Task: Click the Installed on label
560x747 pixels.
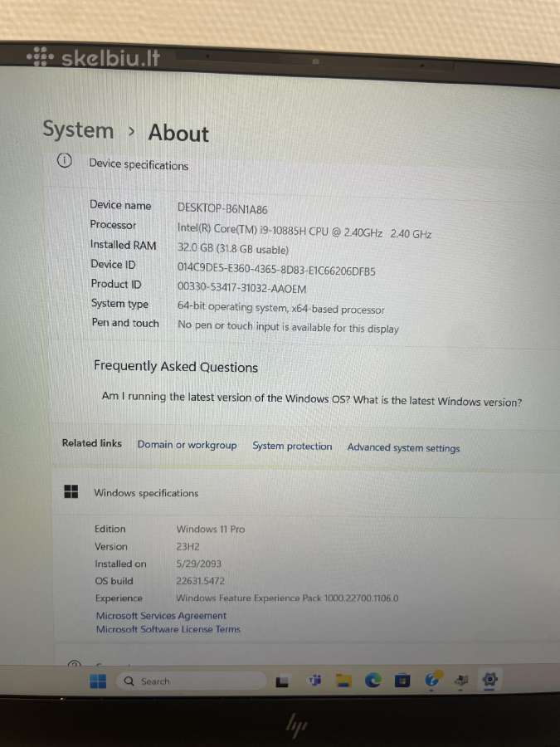Action: [x=120, y=564]
